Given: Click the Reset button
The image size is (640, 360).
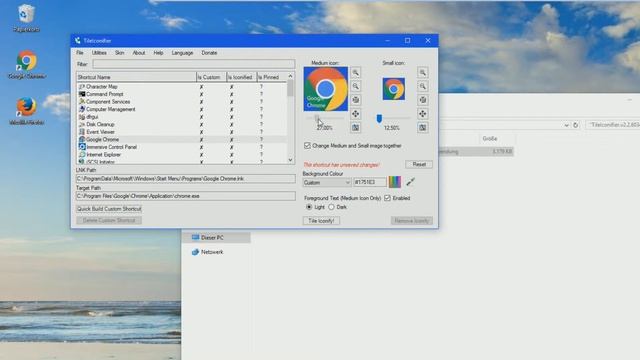Looking at the screenshot, I should point(419,164).
